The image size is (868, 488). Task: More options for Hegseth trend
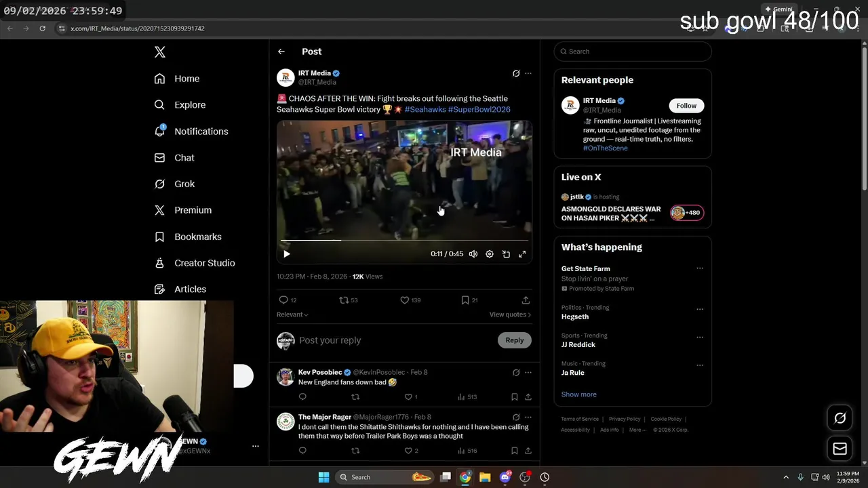700,309
